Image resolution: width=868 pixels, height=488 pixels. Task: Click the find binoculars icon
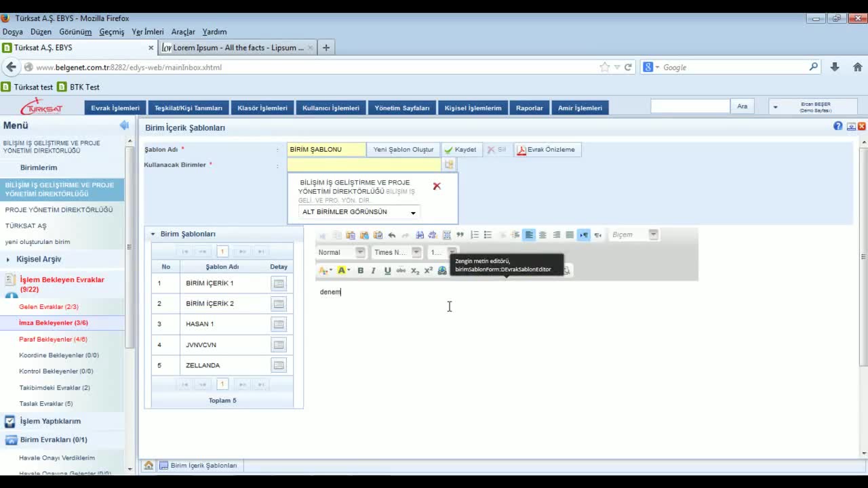pos(420,235)
